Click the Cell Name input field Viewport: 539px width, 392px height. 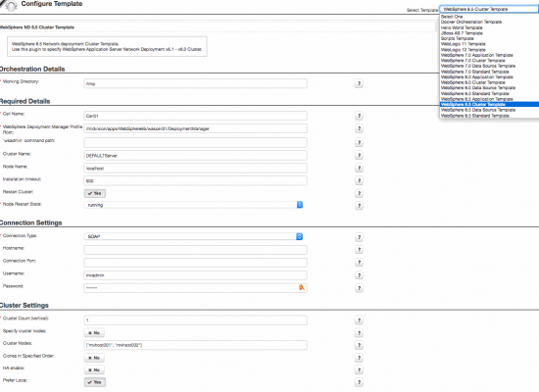(x=195, y=116)
